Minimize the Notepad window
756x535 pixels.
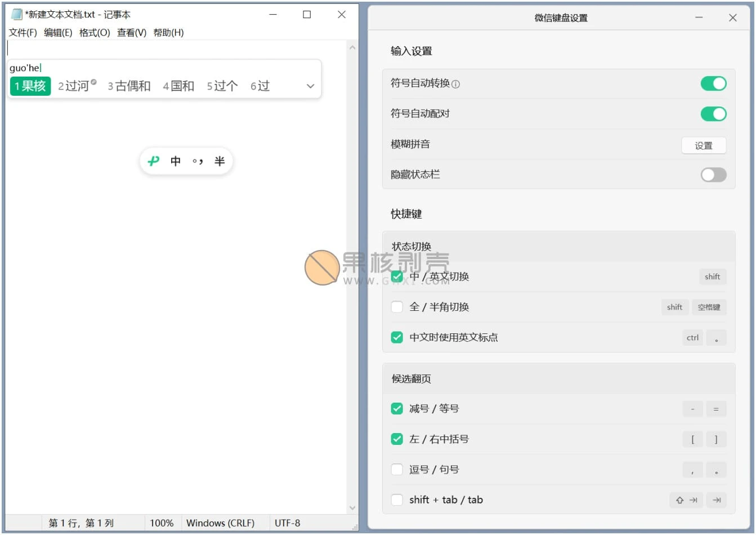(x=273, y=14)
